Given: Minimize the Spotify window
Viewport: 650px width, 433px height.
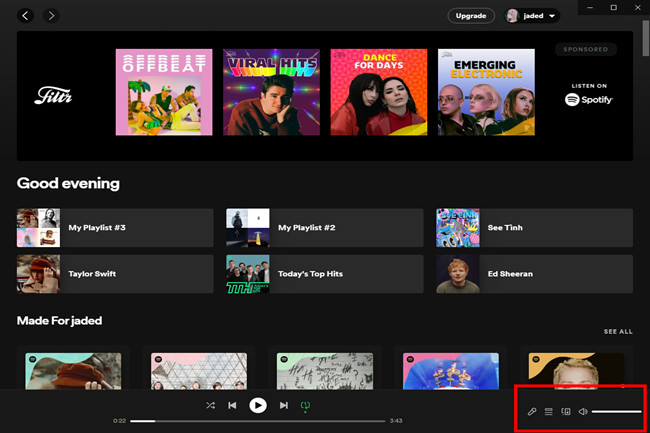Looking at the screenshot, I should (x=590, y=7).
